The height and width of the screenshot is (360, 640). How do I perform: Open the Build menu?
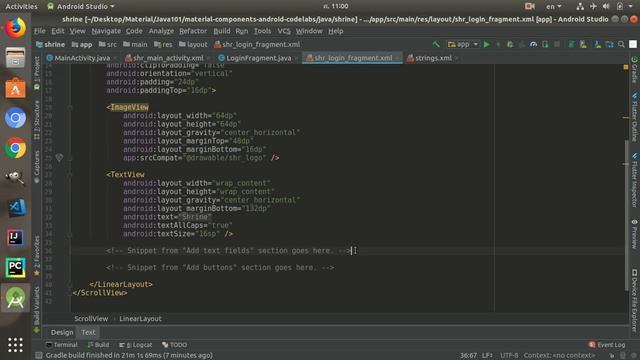pos(222,31)
